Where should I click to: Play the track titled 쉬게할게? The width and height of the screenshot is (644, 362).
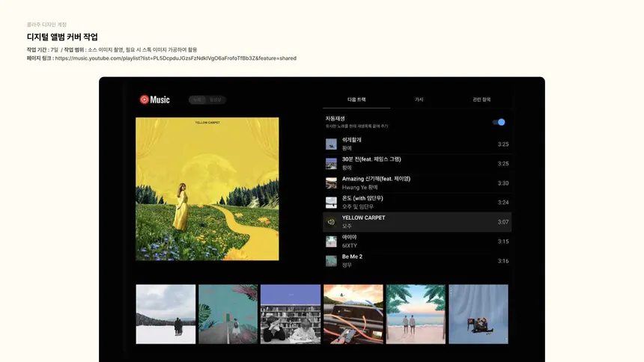(x=351, y=140)
